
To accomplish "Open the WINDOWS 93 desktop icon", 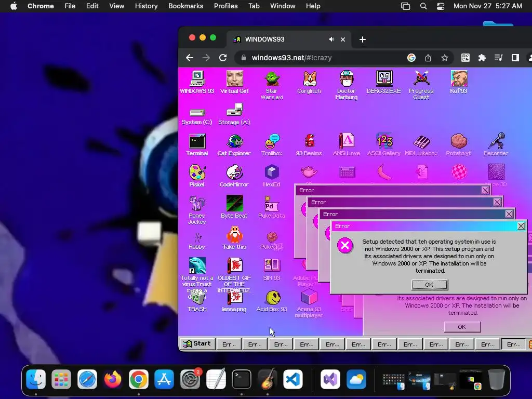I will click(197, 82).
